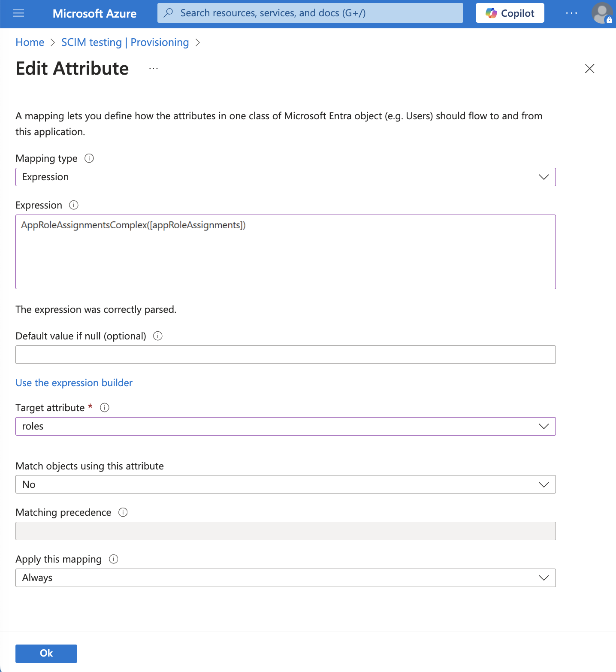The width and height of the screenshot is (616, 672).
Task: Click the ellipsis in the top navigation bar
Action: 571,13
